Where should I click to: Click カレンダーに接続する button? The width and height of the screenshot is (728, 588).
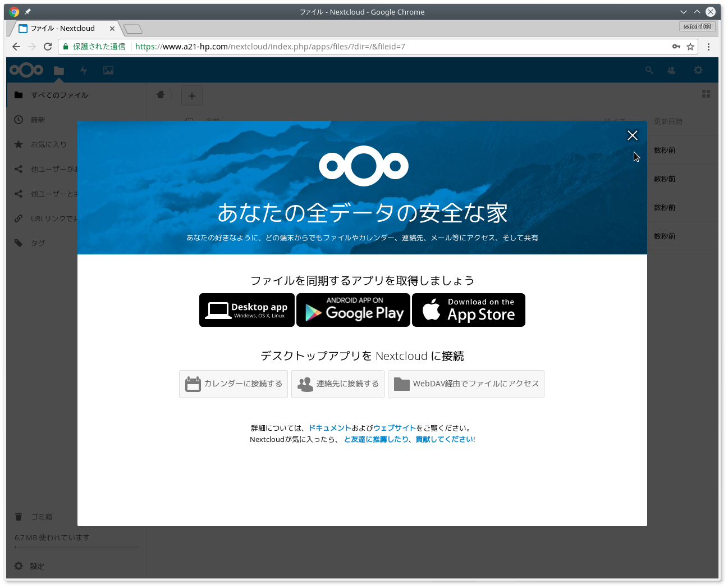pyautogui.click(x=233, y=384)
